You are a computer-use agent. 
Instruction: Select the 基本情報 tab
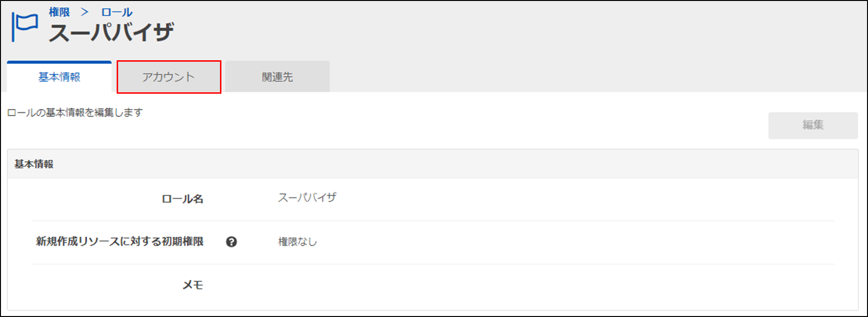tap(59, 77)
